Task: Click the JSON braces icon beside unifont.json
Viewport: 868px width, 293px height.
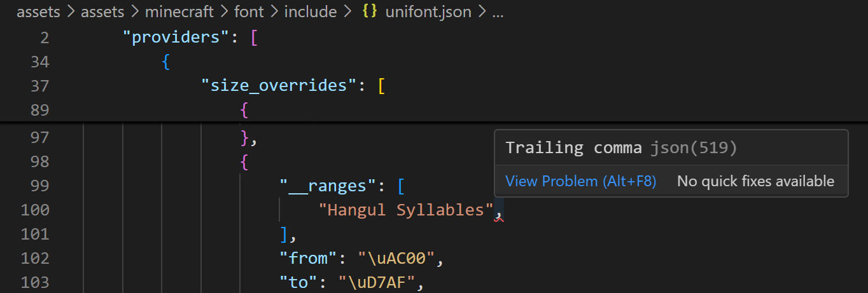Action: 369,13
